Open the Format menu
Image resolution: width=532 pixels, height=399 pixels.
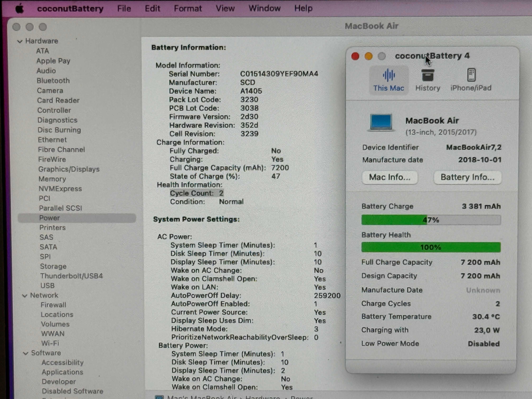pos(188,9)
